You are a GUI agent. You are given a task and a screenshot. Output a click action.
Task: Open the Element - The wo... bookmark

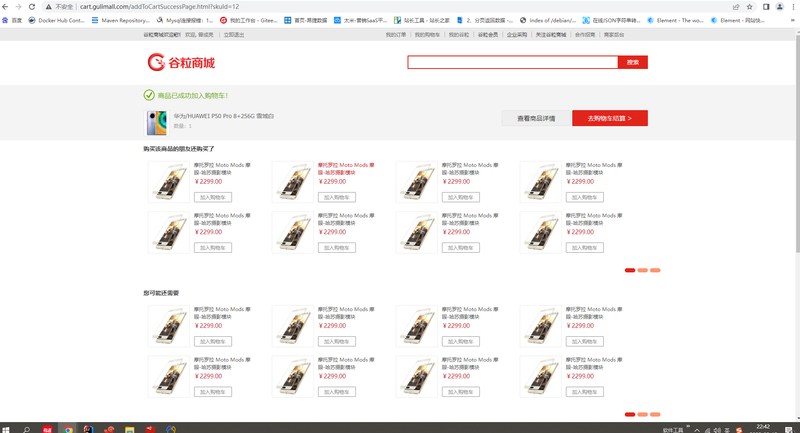pyautogui.click(x=676, y=20)
